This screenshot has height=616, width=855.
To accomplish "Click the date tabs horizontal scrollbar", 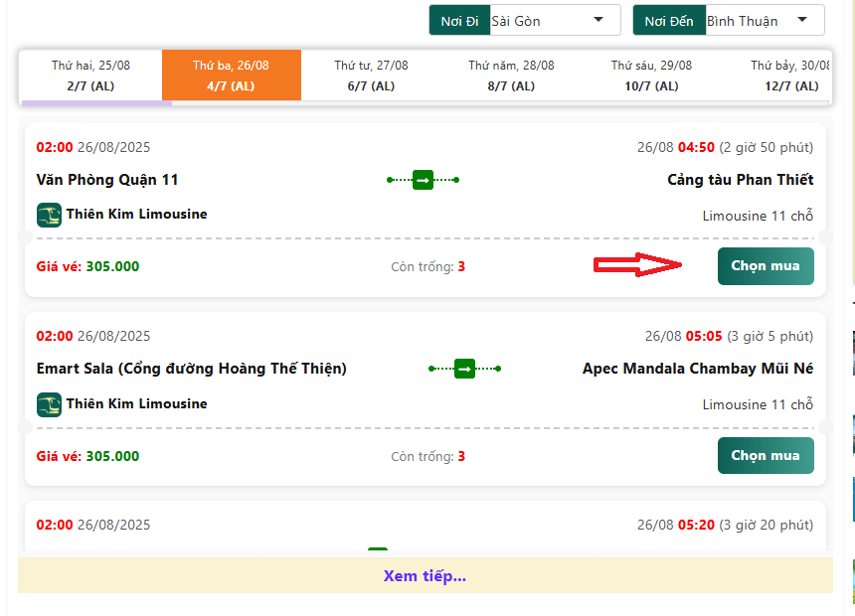I will [x=96, y=102].
